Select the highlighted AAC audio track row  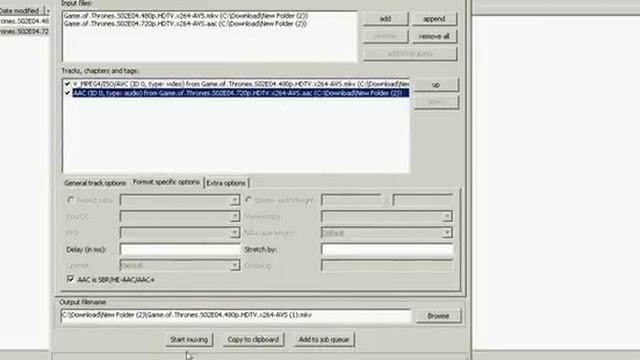241,93
